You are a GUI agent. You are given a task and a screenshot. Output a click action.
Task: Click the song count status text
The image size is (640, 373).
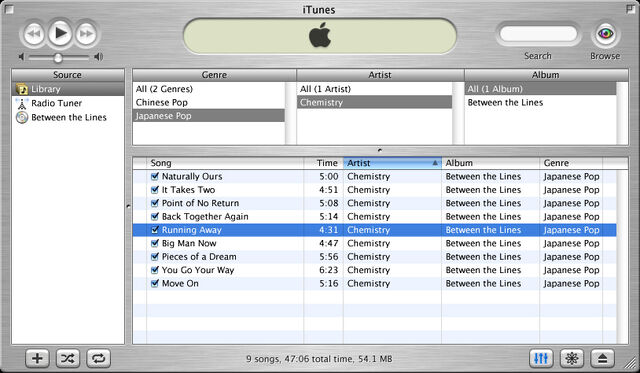319,359
